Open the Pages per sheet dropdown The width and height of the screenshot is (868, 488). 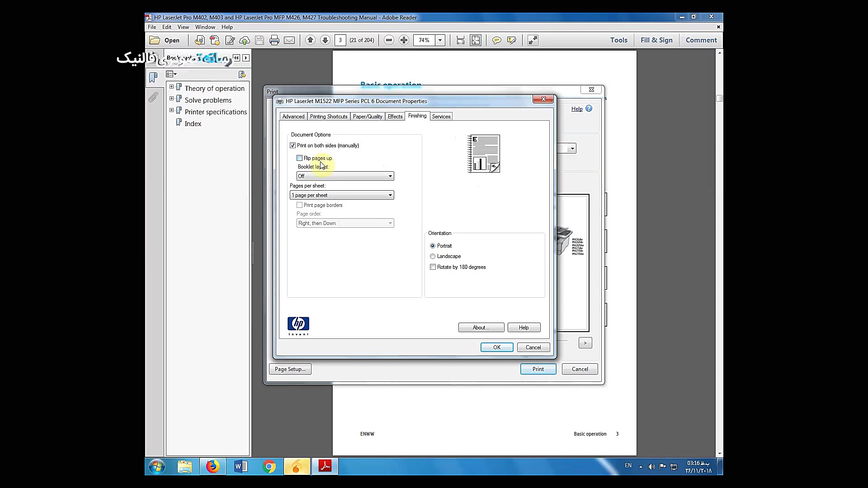point(342,195)
